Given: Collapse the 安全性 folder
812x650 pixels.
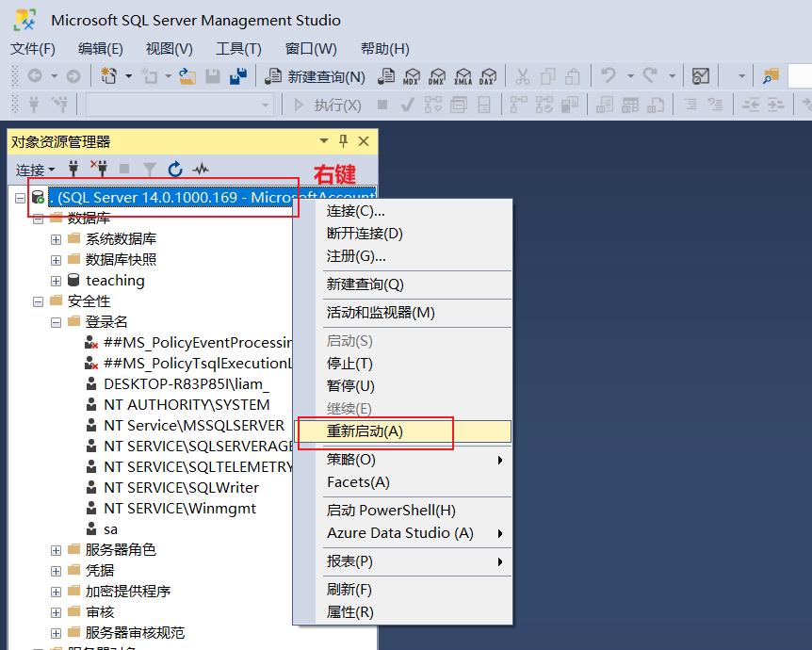Looking at the screenshot, I should pyautogui.click(x=38, y=301).
